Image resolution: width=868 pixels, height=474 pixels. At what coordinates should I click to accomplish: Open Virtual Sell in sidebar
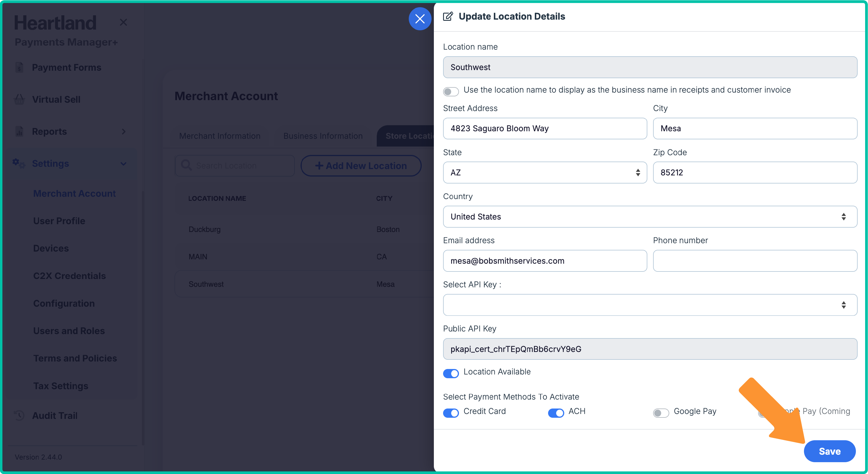56,99
